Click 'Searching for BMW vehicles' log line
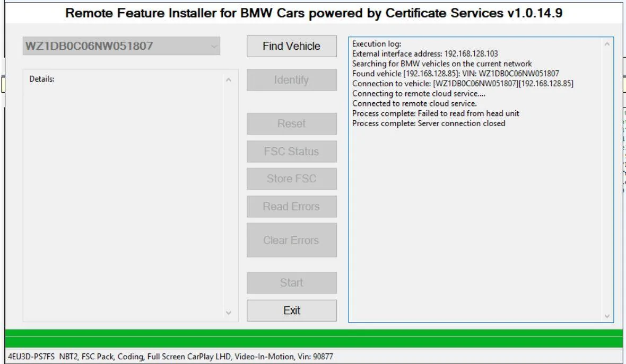This screenshot has height=364, width=626. (x=442, y=64)
